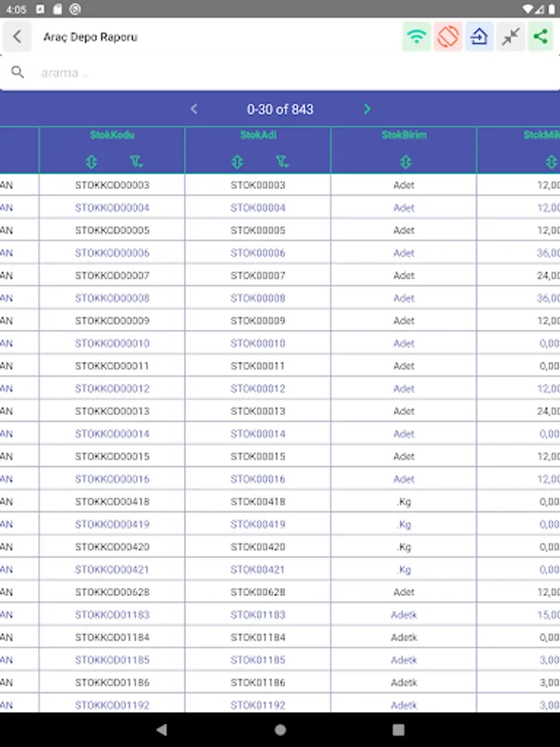Sort by StokAdi column arrows

(237, 162)
